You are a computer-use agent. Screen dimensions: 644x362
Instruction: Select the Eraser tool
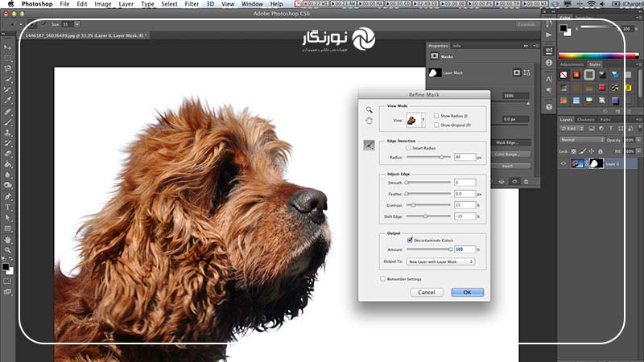[7, 154]
